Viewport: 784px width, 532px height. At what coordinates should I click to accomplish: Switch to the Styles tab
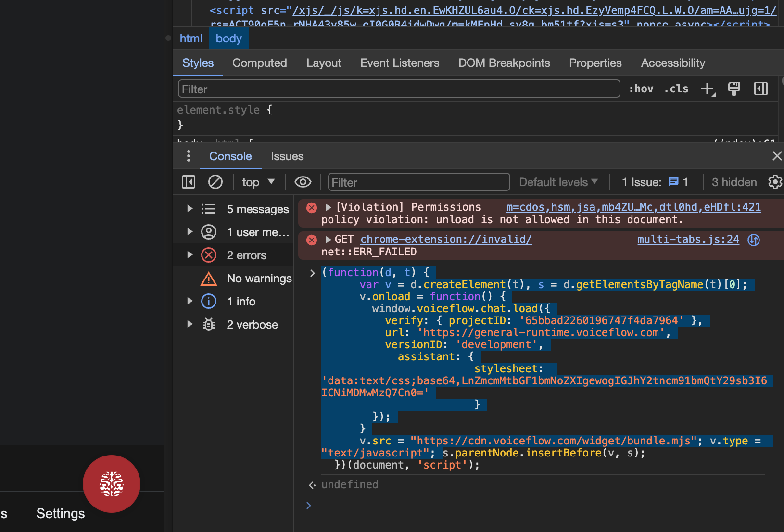tap(198, 63)
